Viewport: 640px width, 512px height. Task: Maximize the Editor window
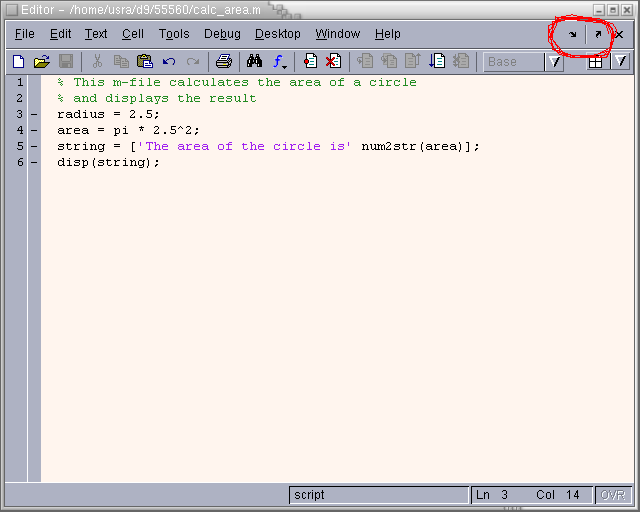tap(613, 10)
